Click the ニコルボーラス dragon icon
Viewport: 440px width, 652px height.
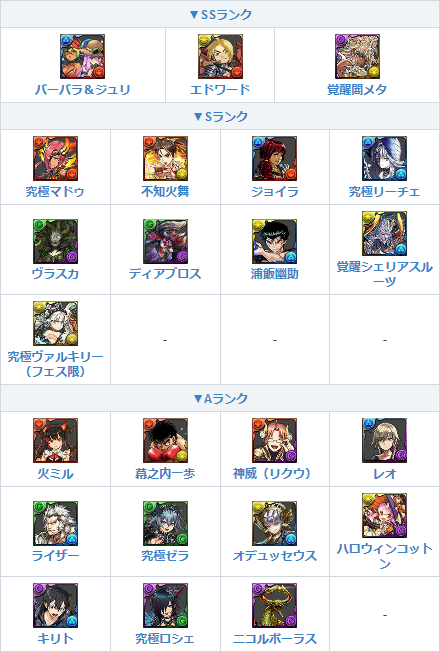click(x=274, y=605)
